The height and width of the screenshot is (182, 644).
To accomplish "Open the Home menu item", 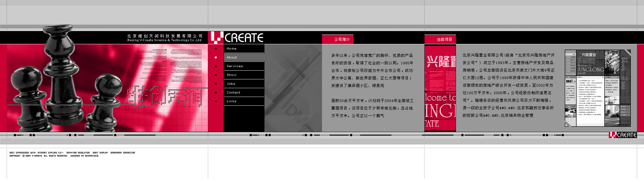I will 244,49.
